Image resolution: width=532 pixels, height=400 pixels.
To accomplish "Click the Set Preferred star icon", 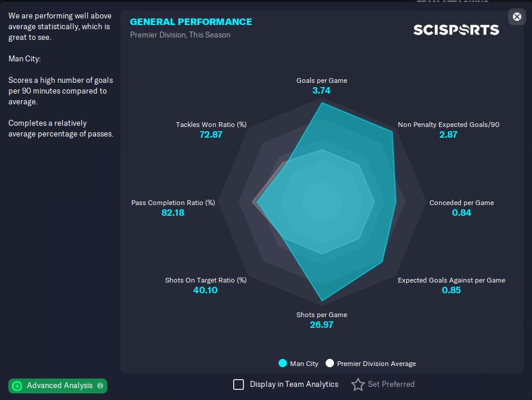I will tap(358, 385).
